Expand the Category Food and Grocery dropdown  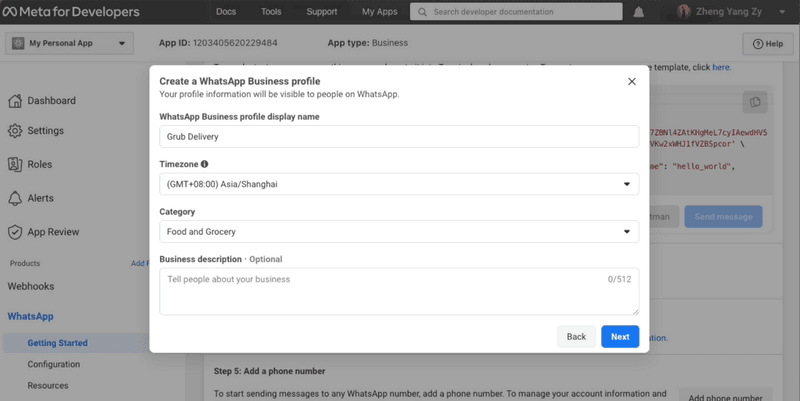[x=399, y=232]
